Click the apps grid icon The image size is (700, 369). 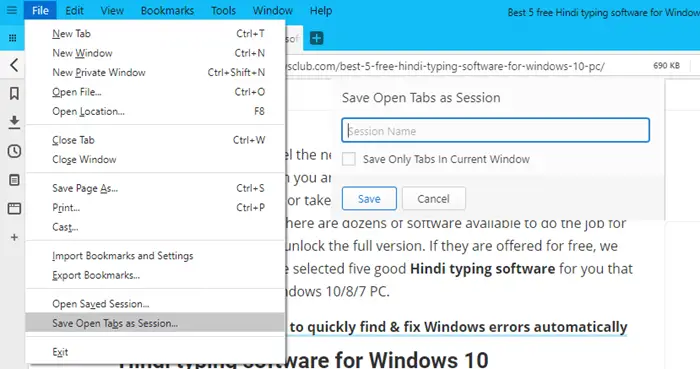click(x=12, y=38)
